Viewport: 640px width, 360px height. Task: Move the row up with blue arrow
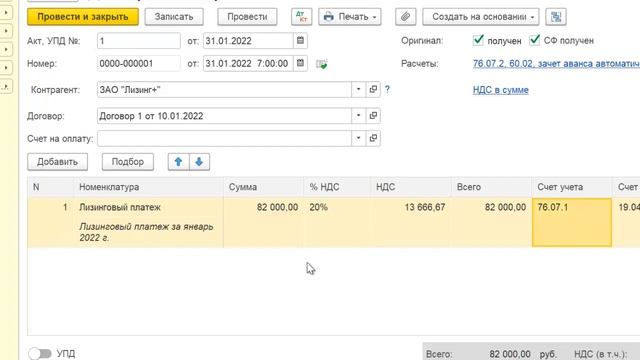[x=178, y=162]
